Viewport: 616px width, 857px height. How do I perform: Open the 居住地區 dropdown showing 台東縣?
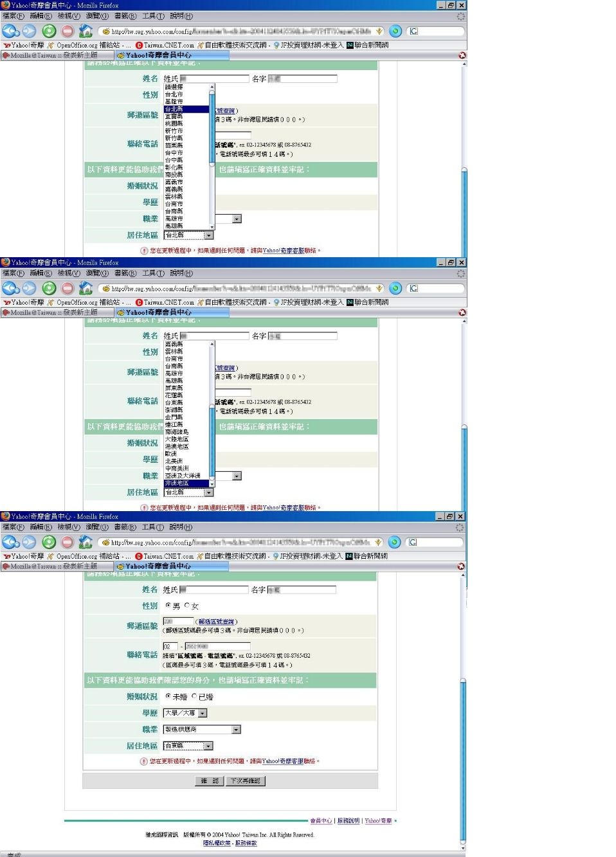pyautogui.click(x=188, y=746)
